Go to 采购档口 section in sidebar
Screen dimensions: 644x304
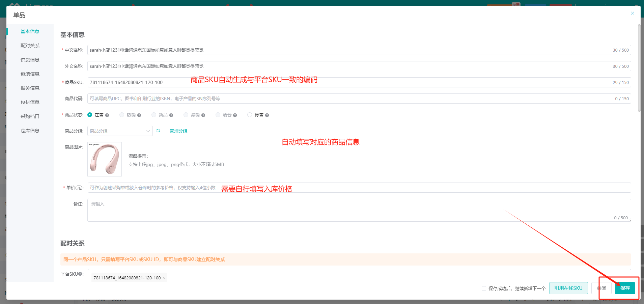click(30, 116)
